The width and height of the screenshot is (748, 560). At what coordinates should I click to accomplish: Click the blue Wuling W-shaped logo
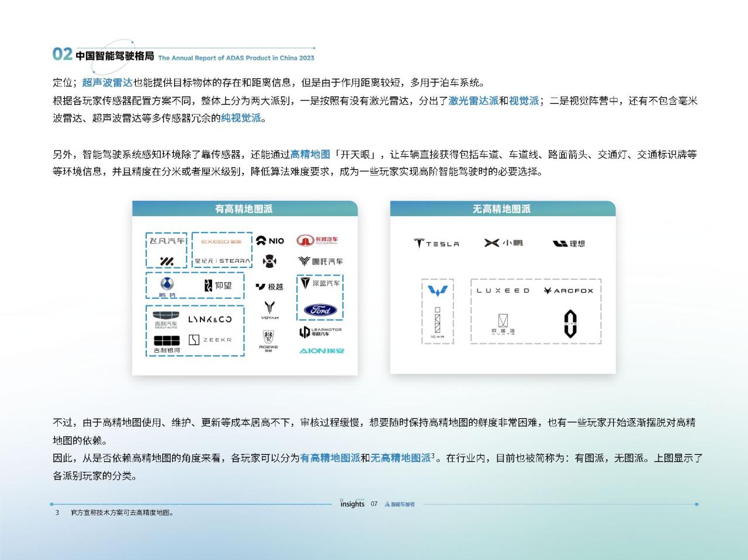pyautogui.click(x=438, y=291)
